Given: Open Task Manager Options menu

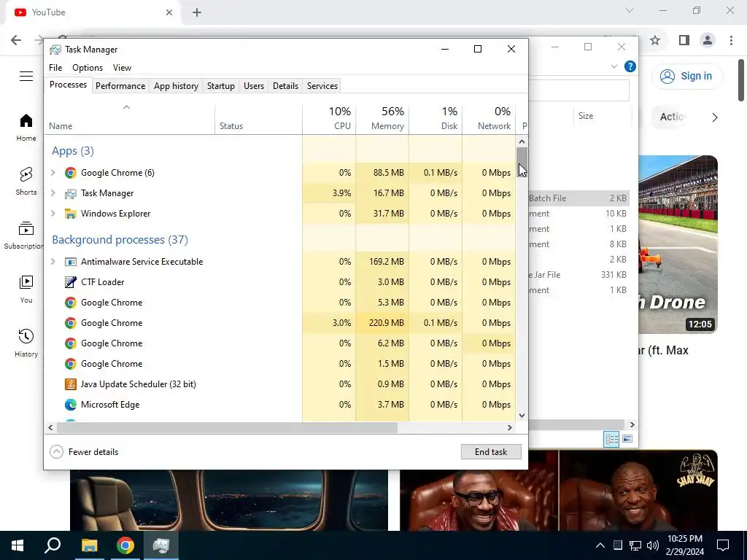Looking at the screenshot, I should pos(88,68).
